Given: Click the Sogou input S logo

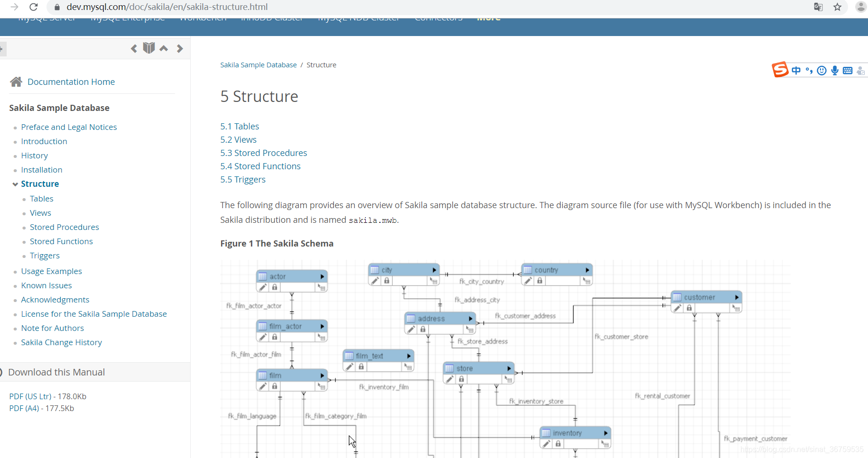Looking at the screenshot, I should (780, 70).
